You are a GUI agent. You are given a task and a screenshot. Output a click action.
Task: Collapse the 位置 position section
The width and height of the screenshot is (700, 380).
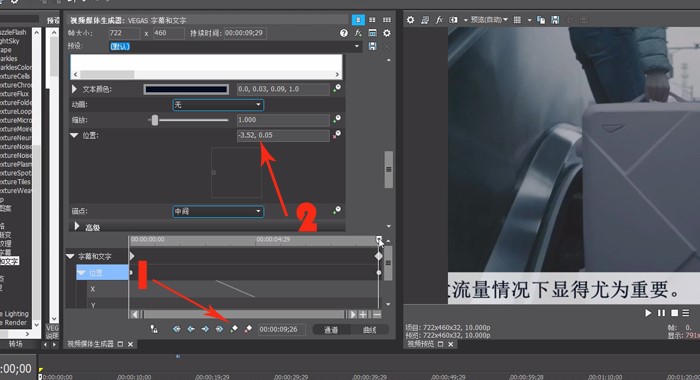click(74, 135)
